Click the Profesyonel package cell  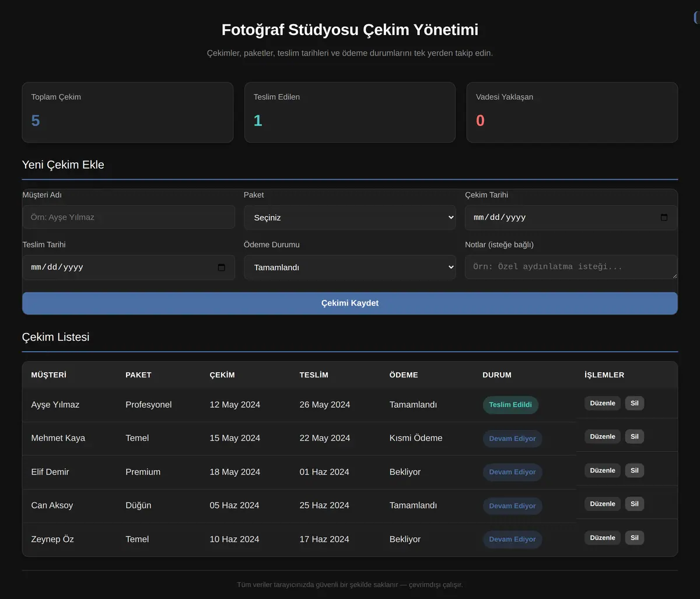[149, 405]
